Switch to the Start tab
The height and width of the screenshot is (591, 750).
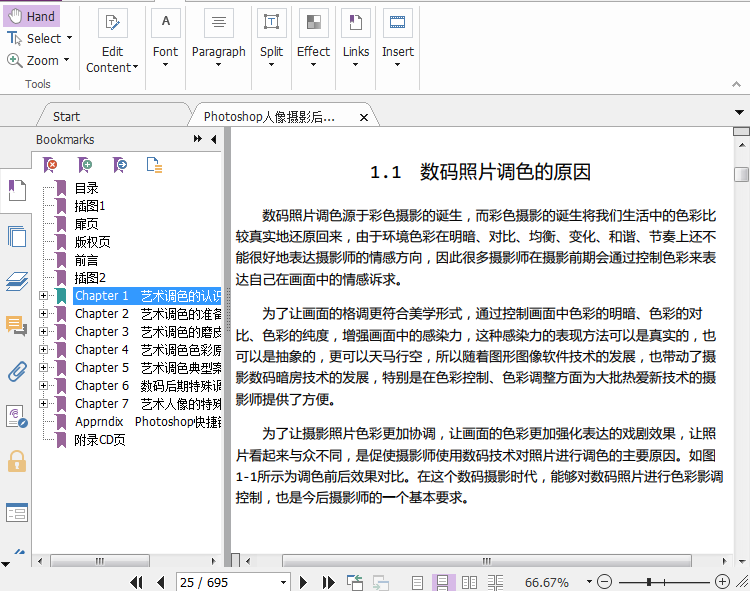click(x=67, y=117)
